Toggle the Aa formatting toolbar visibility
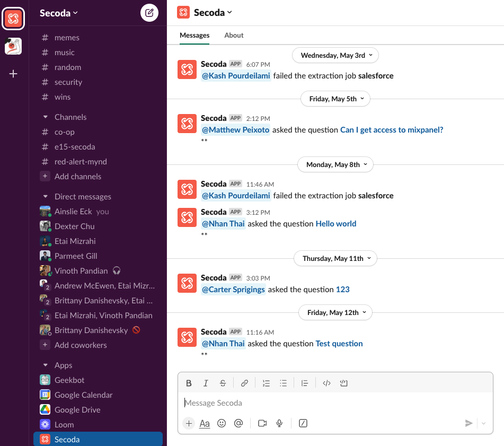 pos(205,423)
